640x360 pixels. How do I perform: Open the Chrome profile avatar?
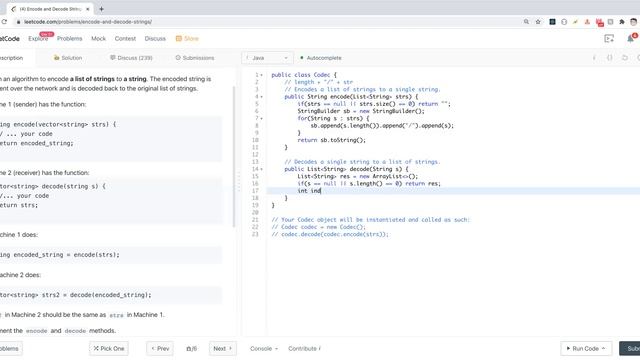click(x=634, y=22)
